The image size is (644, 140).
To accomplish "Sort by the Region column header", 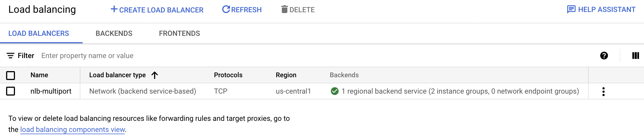I will (x=286, y=75).
